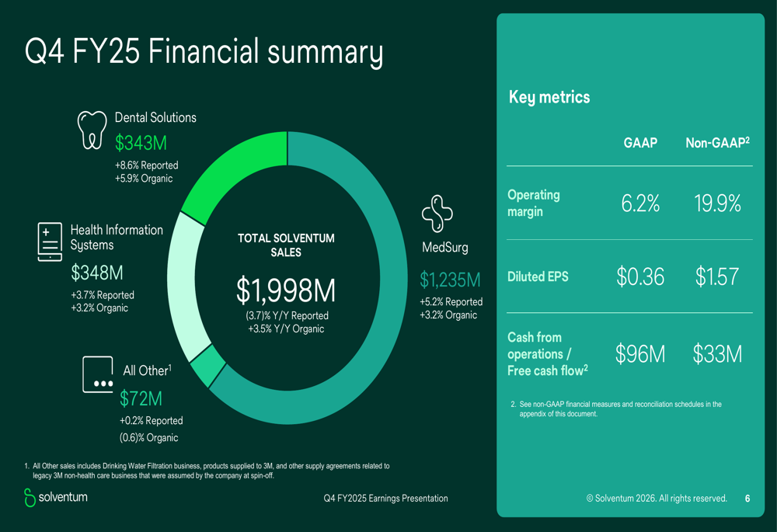Click the $1,998M total sales figure
This screenshot has width=777, height=532.
point(286,290)
